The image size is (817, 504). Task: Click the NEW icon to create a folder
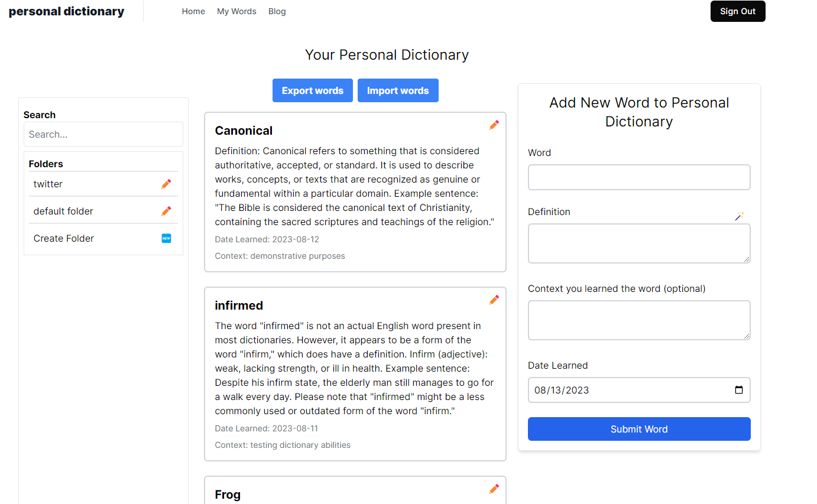pos(167,238)
